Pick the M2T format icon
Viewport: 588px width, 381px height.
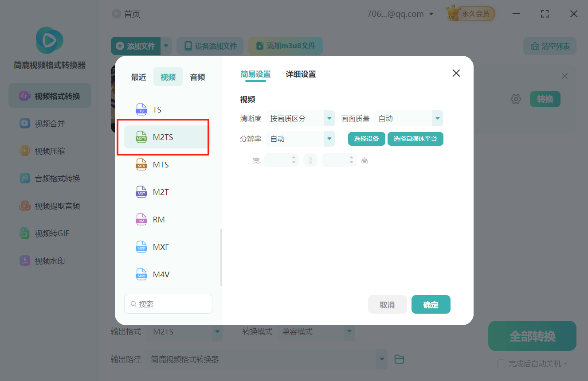(x=141, y=192)
